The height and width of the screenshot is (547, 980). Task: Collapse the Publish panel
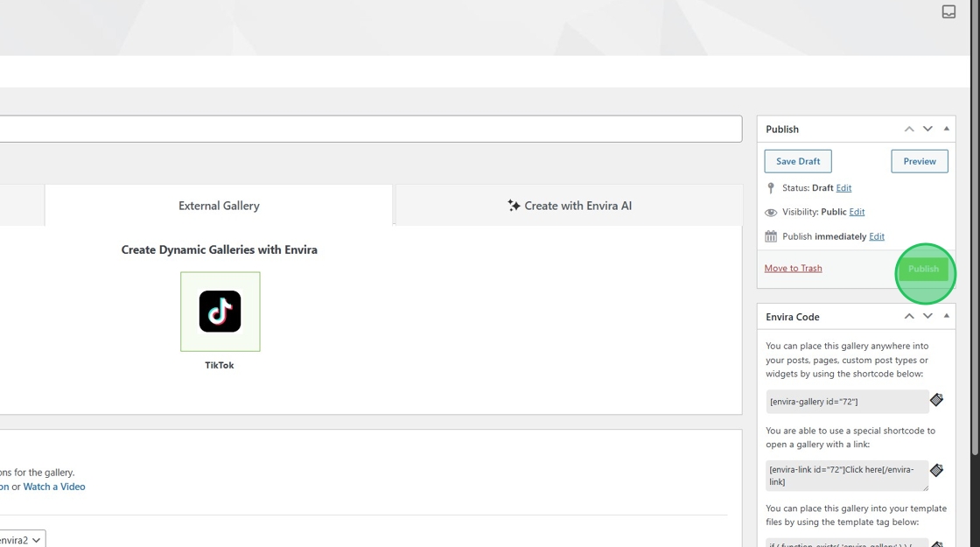(946, 129)
